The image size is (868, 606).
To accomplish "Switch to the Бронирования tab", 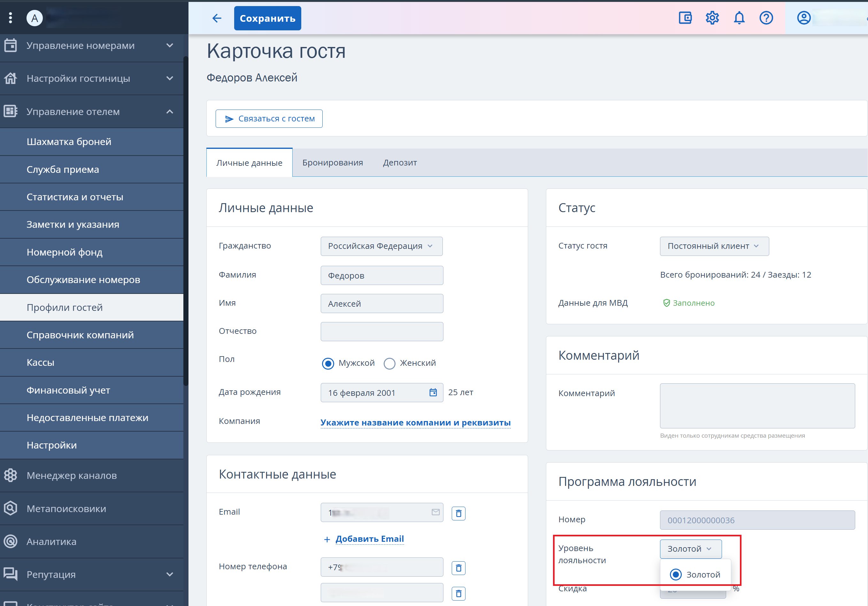I will (x=332, y=163).
